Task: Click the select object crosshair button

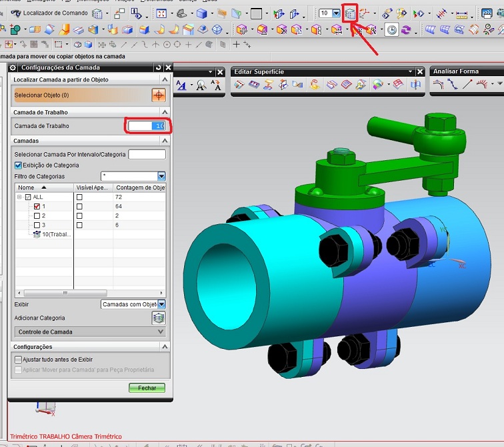Action: (x=159, y=95)
